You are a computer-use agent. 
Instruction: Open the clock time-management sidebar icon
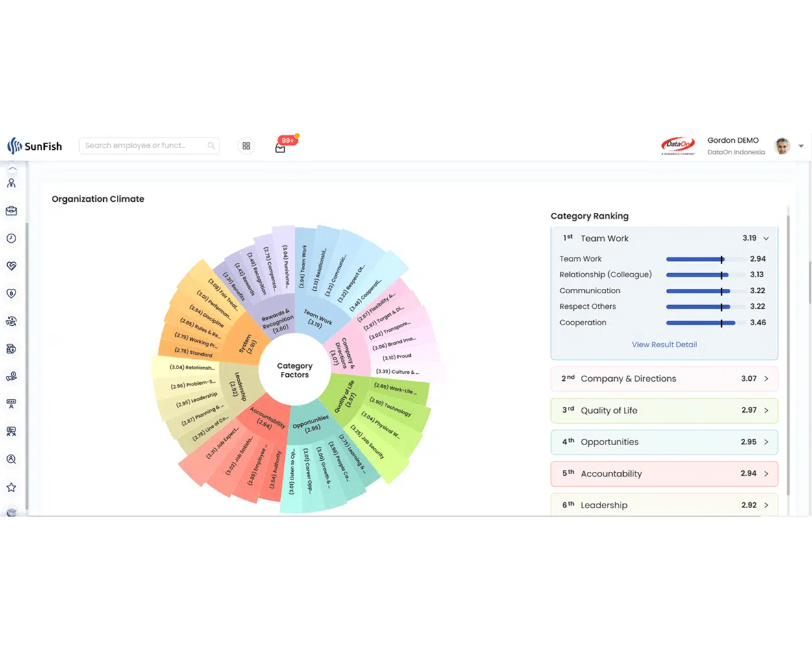10,238
